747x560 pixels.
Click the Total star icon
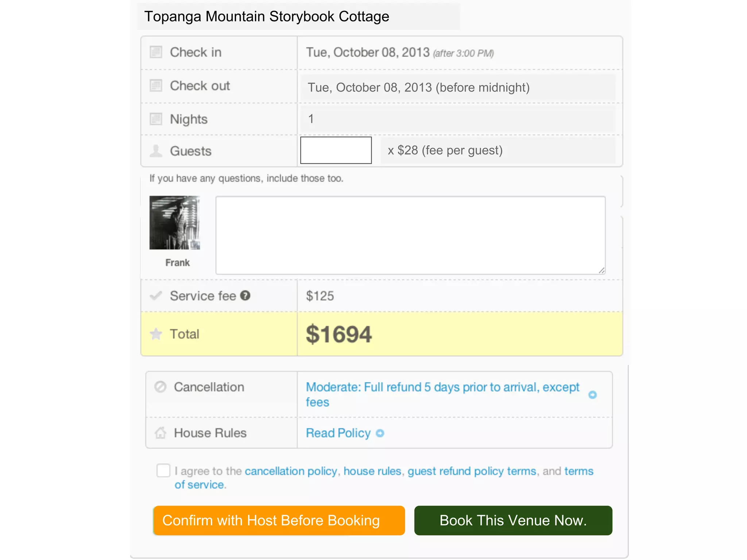tap(156, 334)
